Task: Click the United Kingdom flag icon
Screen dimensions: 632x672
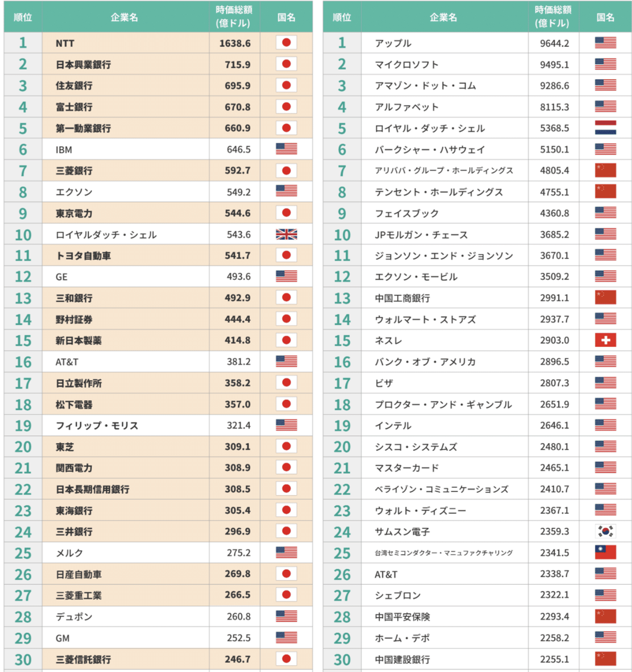Action: pyautogui.click(x=287, y=234)
